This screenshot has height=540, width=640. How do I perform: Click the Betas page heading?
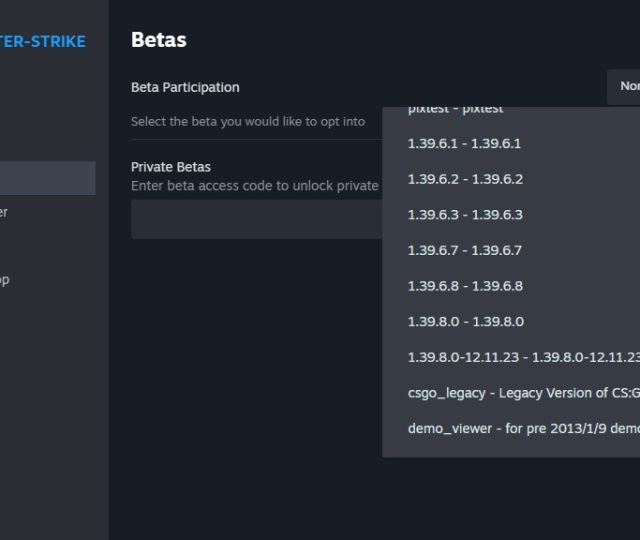coord(158,40)
